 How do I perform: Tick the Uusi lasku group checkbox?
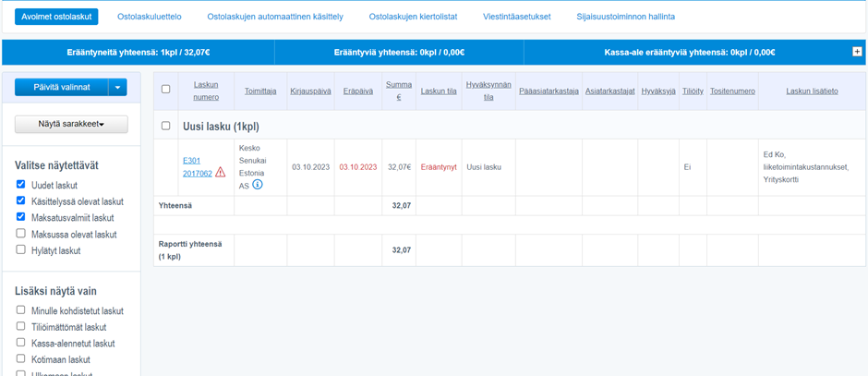pos(165,127)
